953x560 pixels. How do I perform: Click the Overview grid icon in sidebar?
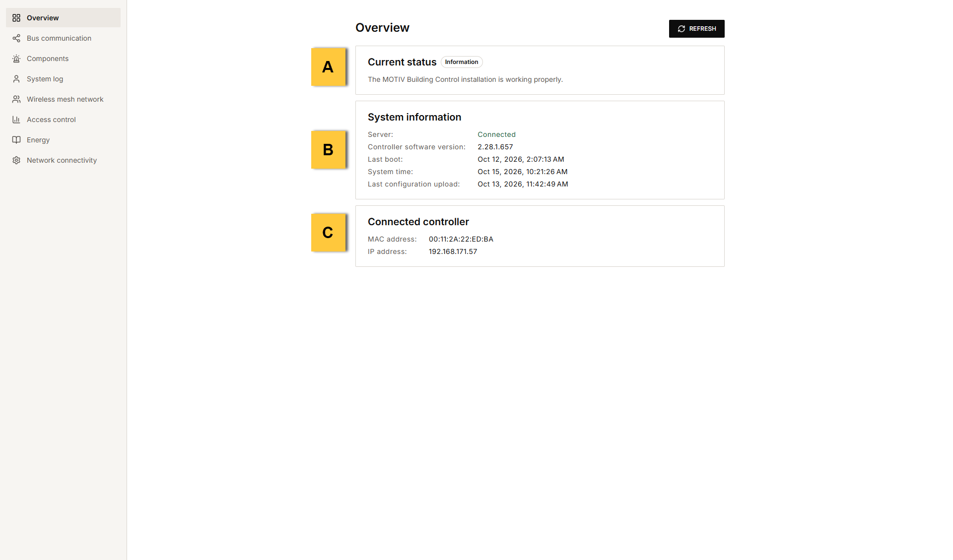pyautogui.click(x=16, y=18)
